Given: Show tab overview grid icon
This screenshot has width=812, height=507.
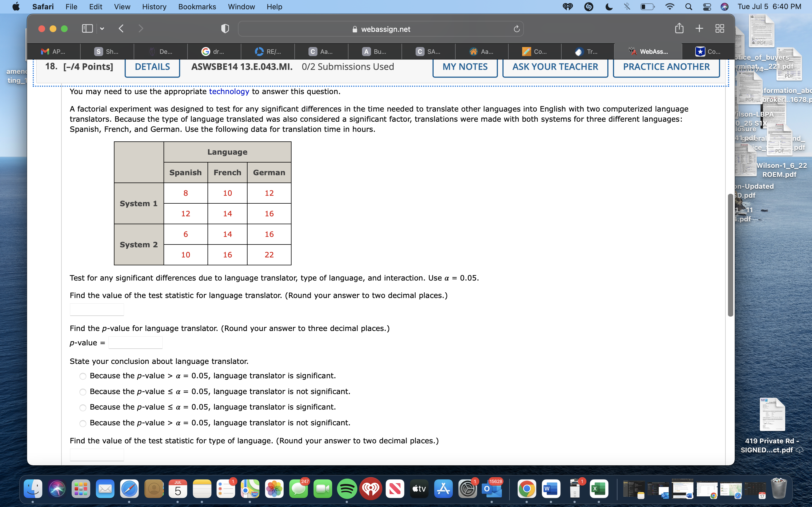Looking at the screenshot, I should click(720, 28).
